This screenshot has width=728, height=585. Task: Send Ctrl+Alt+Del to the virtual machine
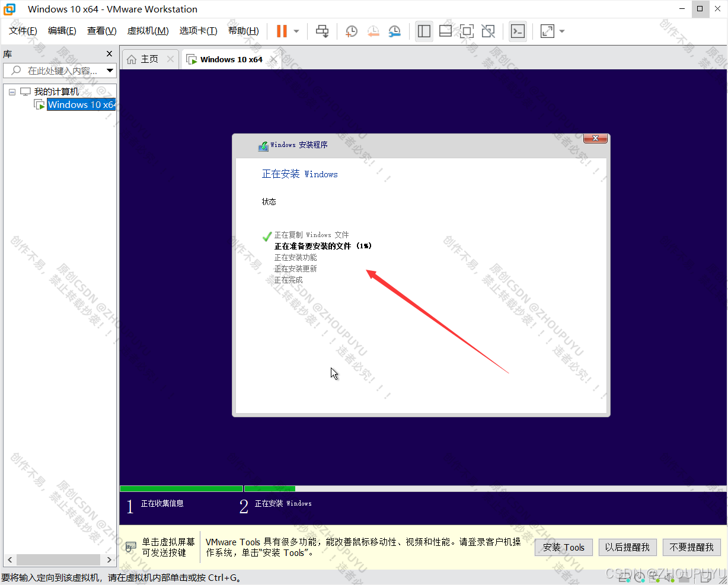pos(322,31)
